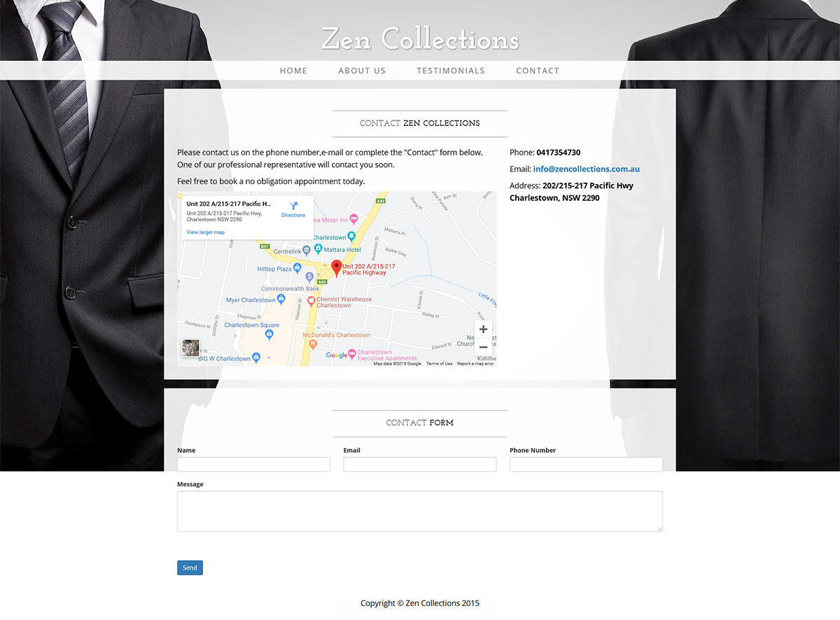
Task: Click the red location pin marker
Action: pyautogui.click(x=337, y=267)
